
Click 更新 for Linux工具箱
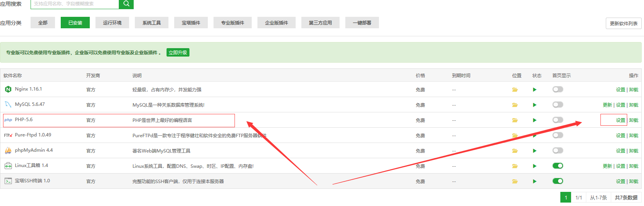pyautogui.click(x=607, y=166)
